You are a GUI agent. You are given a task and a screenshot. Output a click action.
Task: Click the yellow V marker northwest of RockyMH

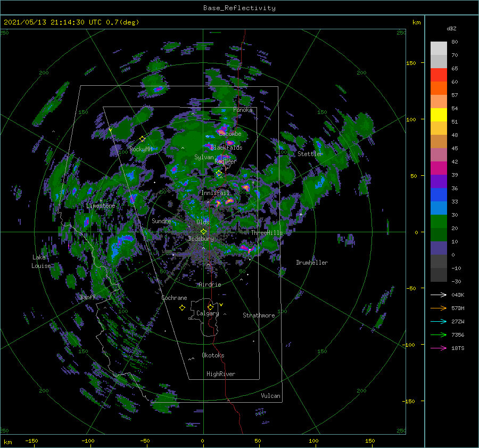coord(110,131)
